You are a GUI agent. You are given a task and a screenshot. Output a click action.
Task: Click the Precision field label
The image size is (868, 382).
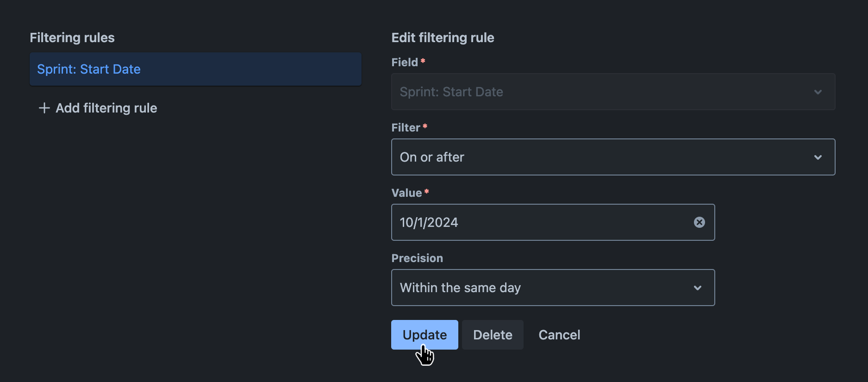(x=417, y=258)
